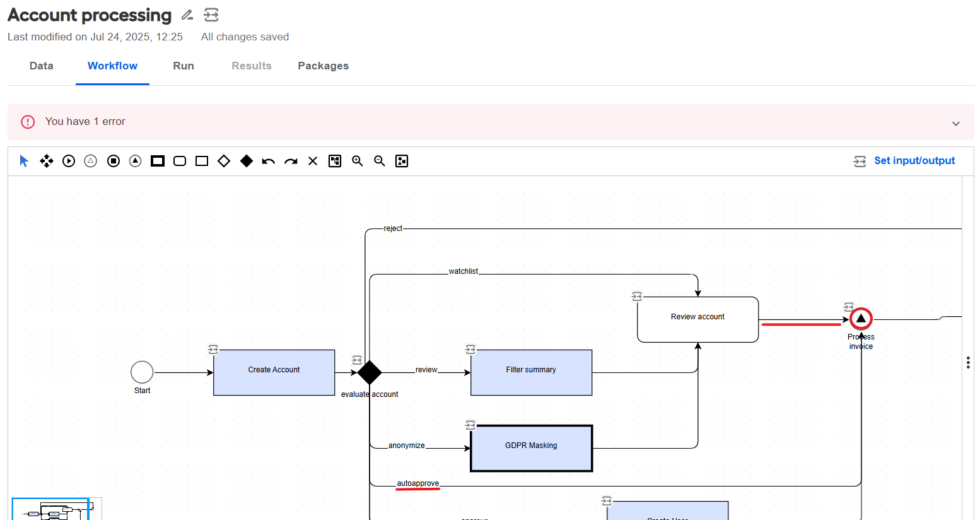Open the Results tab

pos(252,66)
